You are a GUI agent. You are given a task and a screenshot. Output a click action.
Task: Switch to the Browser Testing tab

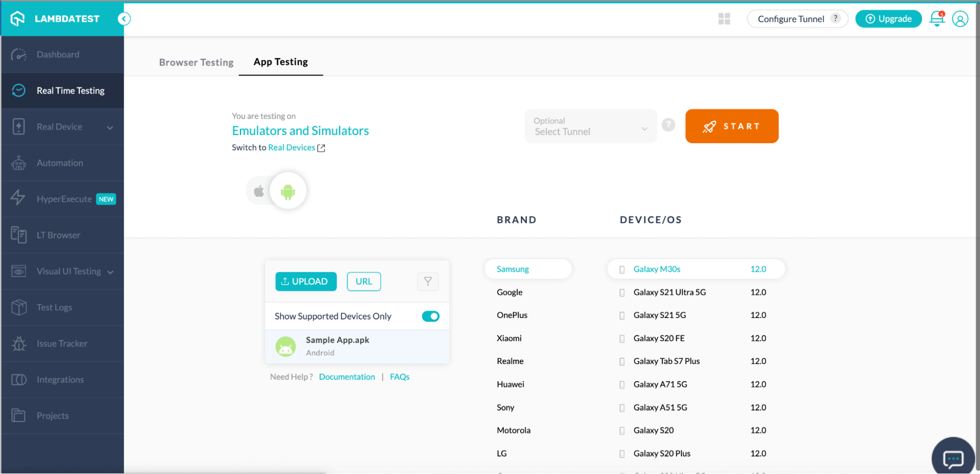pyautogui.click(x=196, y=62)
